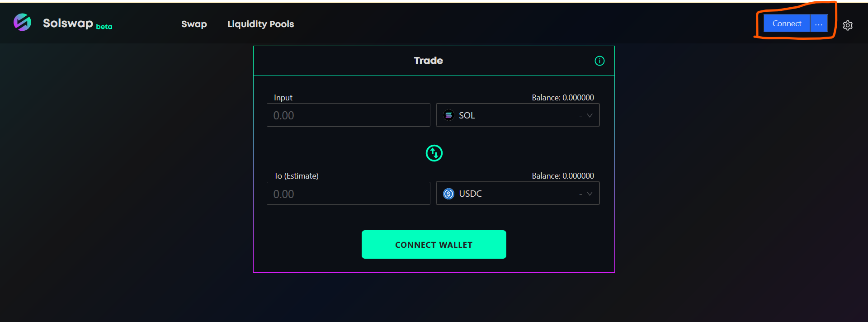Go to the Swap page

[194, 24]
